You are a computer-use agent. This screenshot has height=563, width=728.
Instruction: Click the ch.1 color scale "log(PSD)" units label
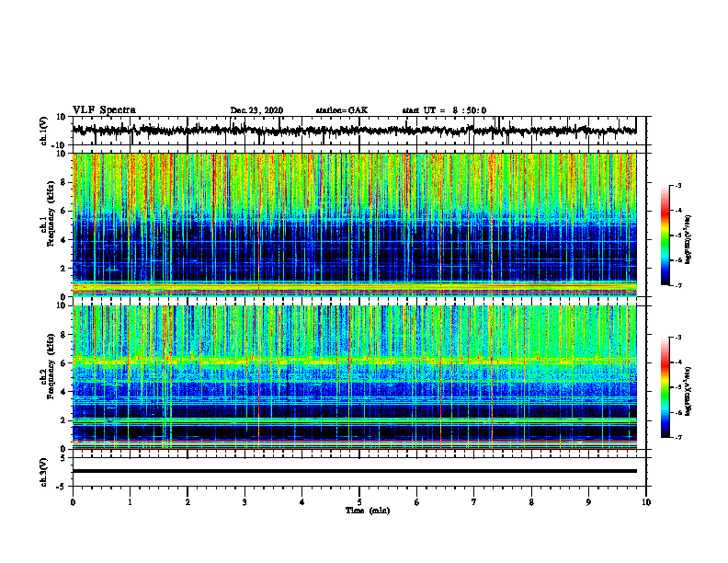pos(688,240)
